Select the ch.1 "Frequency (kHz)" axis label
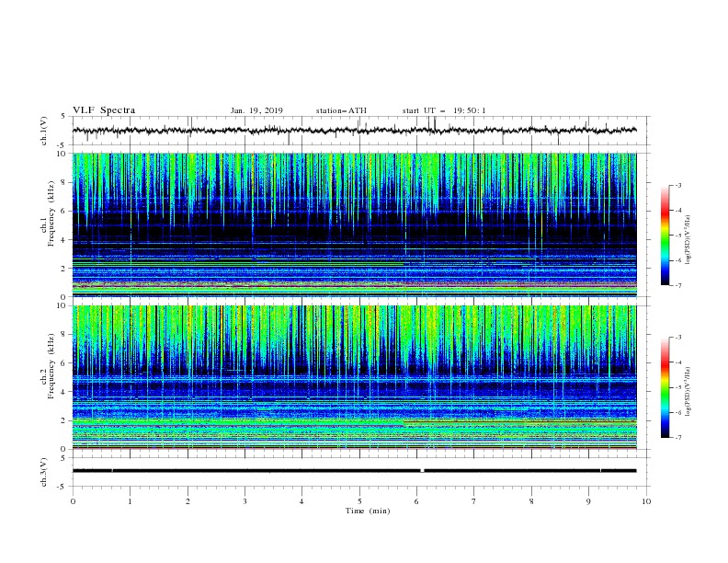 51,213
